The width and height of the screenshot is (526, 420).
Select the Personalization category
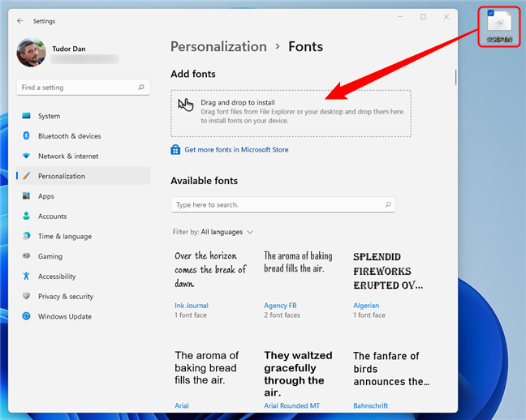[83, 176]
